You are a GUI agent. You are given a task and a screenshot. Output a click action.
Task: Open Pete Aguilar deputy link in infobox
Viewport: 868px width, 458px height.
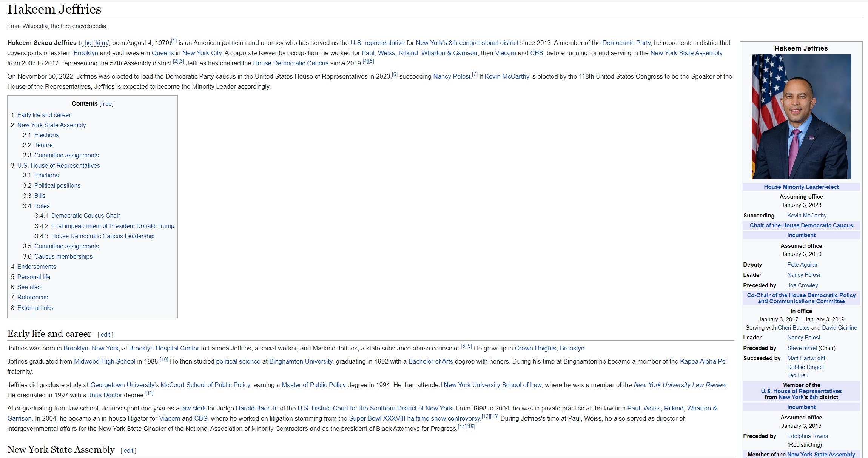coord(802,265)
